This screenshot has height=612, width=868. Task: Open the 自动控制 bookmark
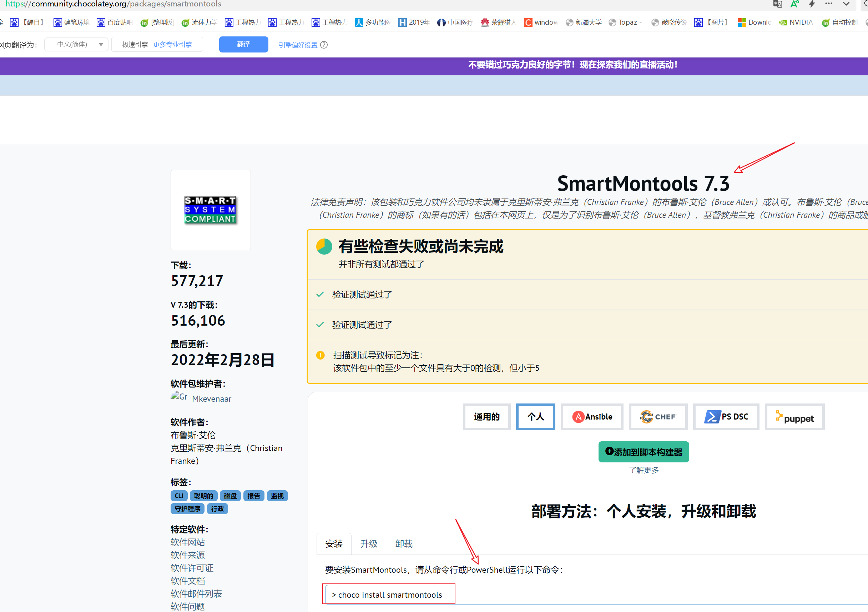click(x=840, y=22)
